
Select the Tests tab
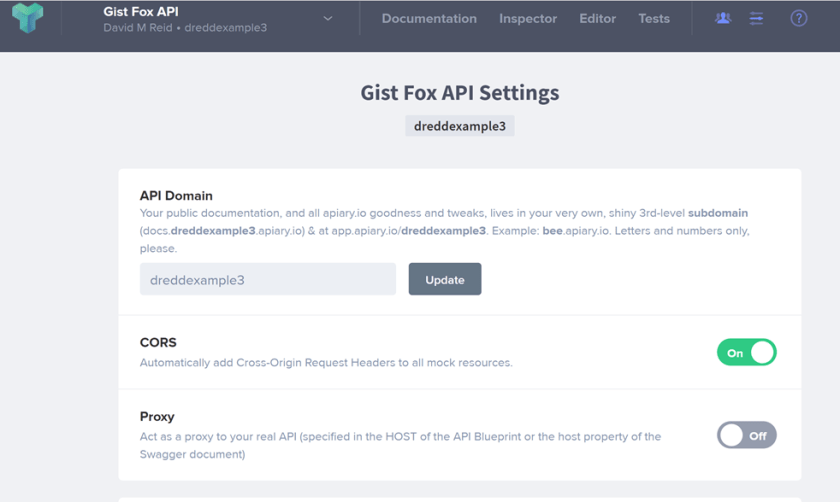click(654, 18)
